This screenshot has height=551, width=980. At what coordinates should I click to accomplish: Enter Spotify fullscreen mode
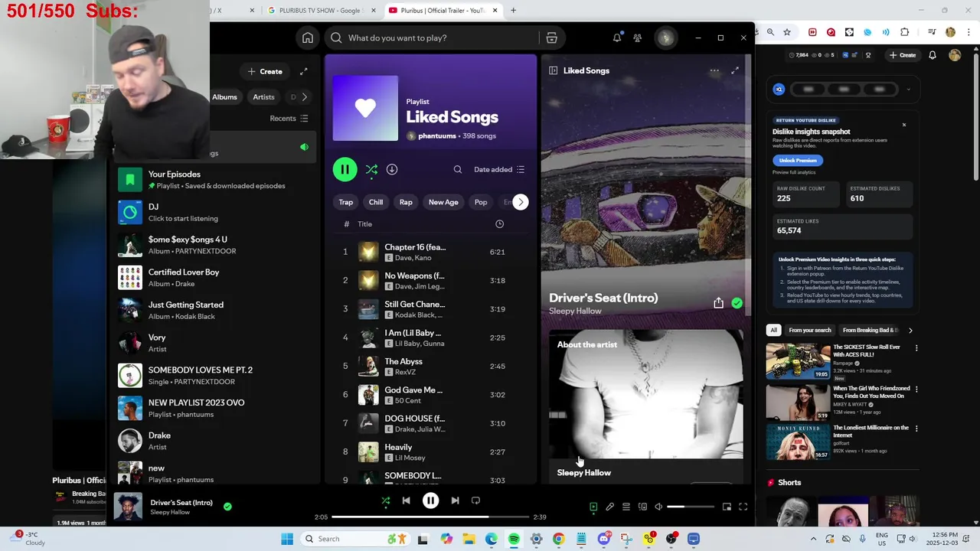743,507
